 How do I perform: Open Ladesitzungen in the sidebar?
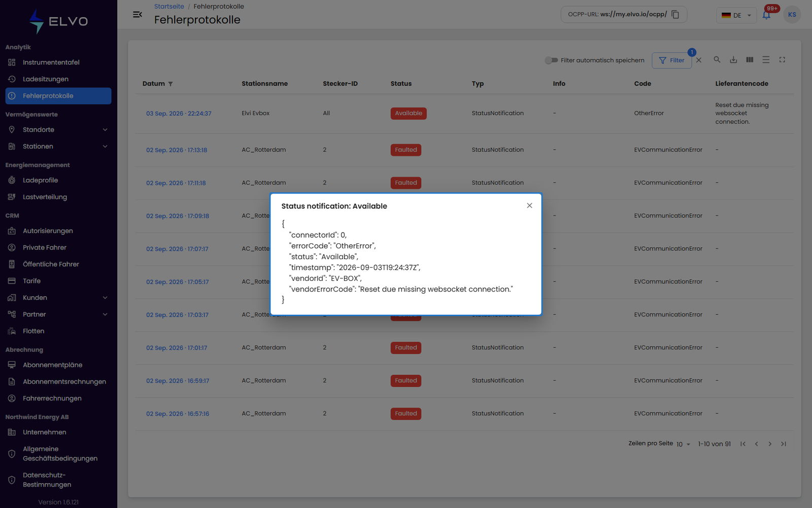(x=58, y=79)
